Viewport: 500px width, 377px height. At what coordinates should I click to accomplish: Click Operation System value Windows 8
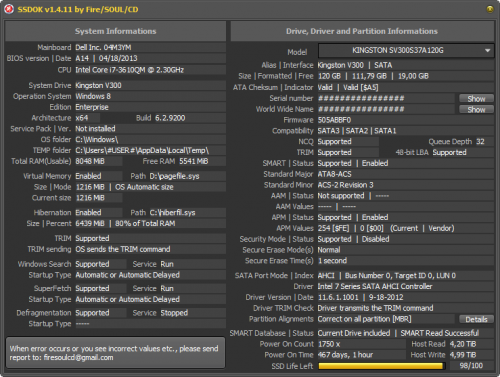(93, 96)
